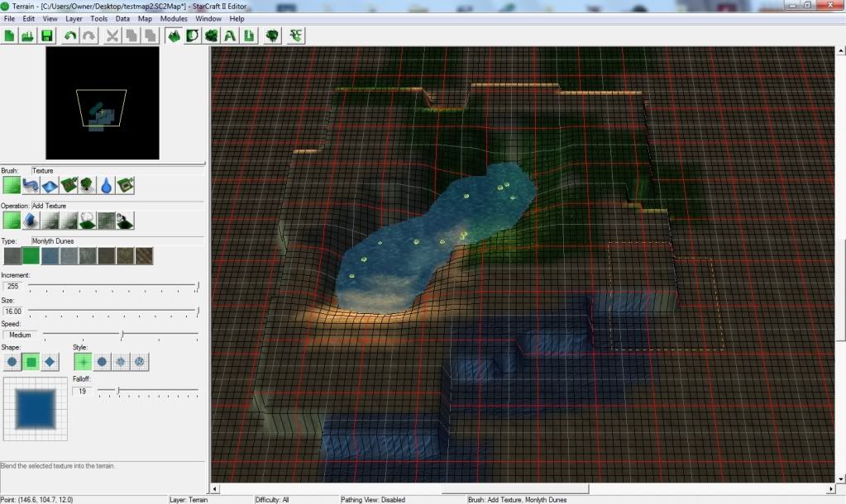Undo the last action with the left arrow icon
This screenshot has height=504, width=846.
[x=70, y=36]
